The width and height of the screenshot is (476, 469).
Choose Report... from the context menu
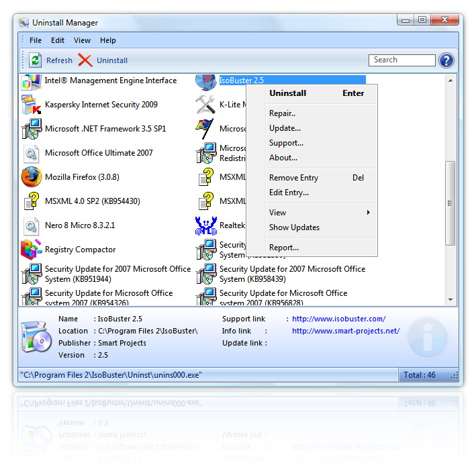[x=284, y=248]
